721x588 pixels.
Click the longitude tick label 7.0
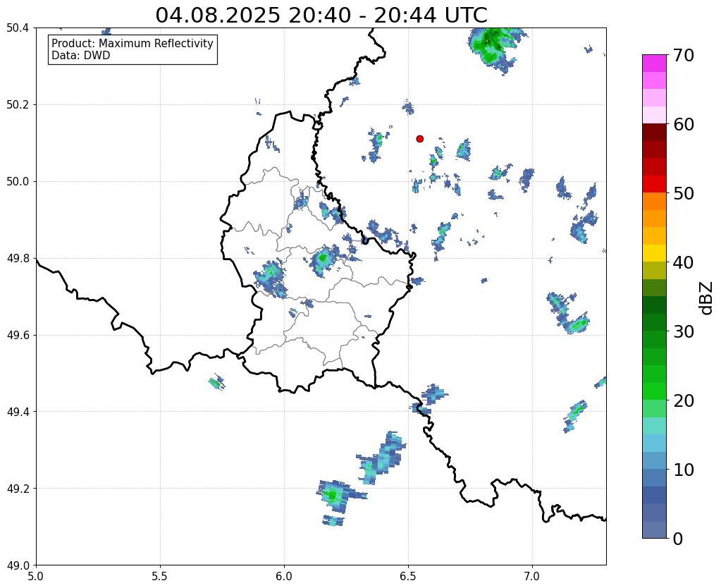(x=532, y=576)
